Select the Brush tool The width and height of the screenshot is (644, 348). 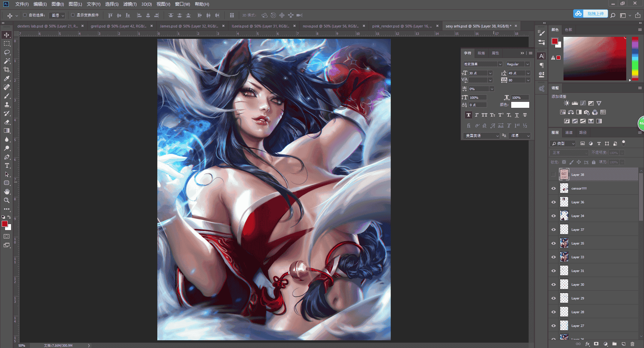tap(7, 96)
